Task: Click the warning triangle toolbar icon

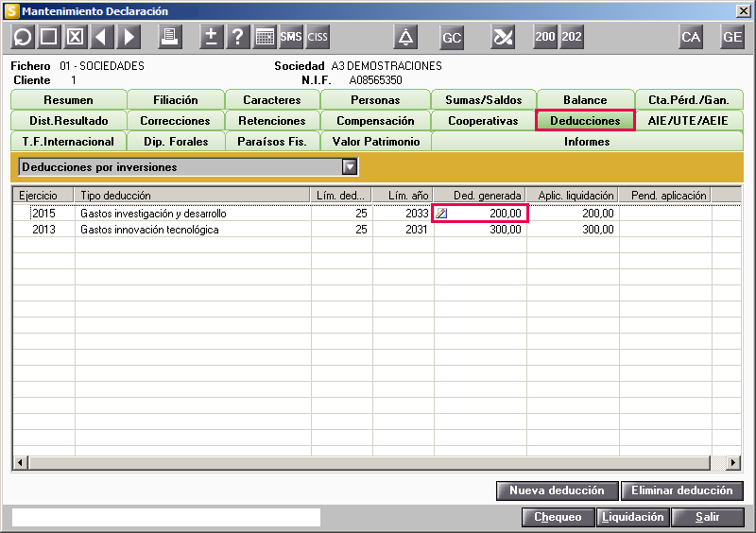Action: tap(405, 37)
